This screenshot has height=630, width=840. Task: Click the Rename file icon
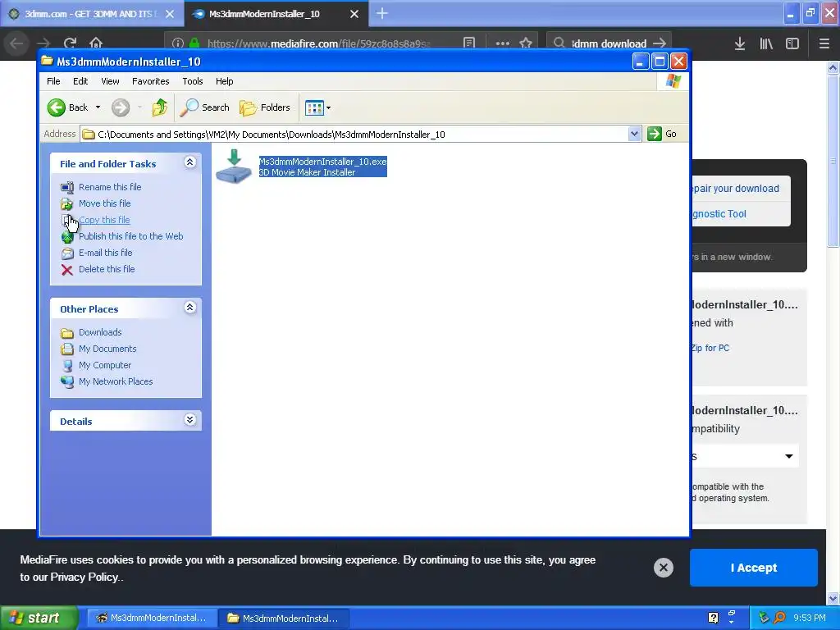pyautogui.click(x=67, y=188)
